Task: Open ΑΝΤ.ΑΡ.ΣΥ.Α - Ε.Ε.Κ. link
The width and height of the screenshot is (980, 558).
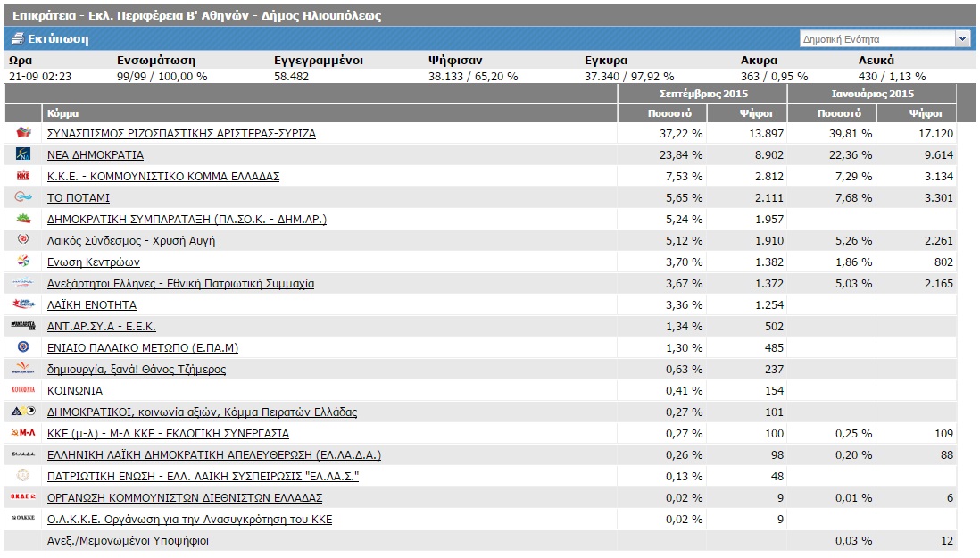Action: [x=101, y=326]
